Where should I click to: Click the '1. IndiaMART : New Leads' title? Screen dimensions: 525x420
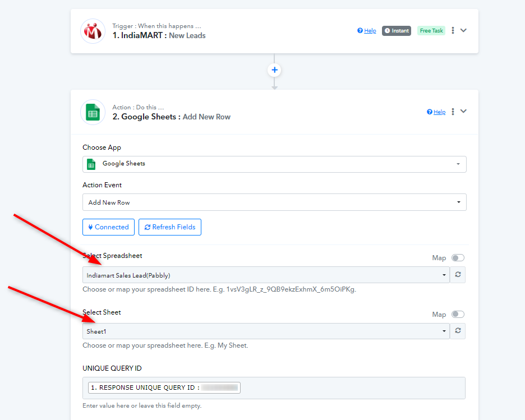pos(159,35)
